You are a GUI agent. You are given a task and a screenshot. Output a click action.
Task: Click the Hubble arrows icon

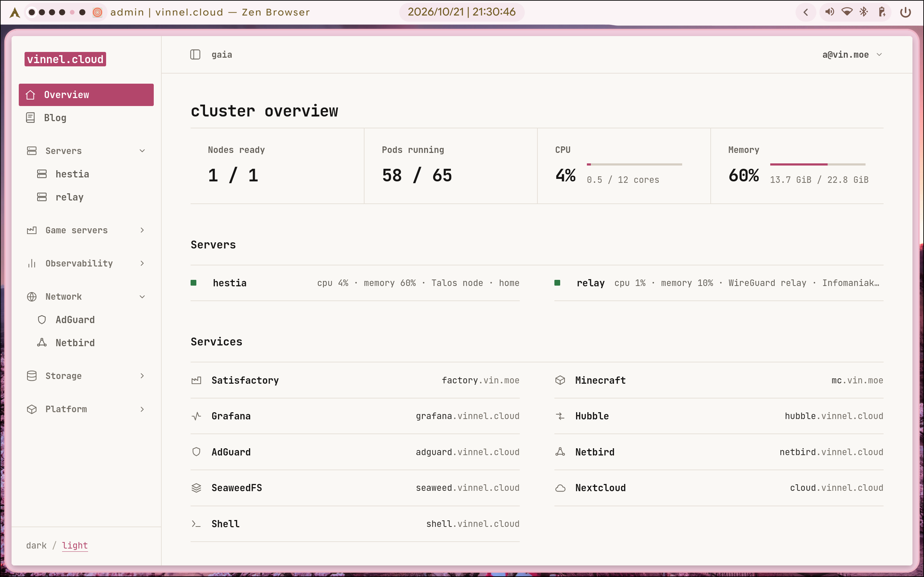[x=560, y=416]
